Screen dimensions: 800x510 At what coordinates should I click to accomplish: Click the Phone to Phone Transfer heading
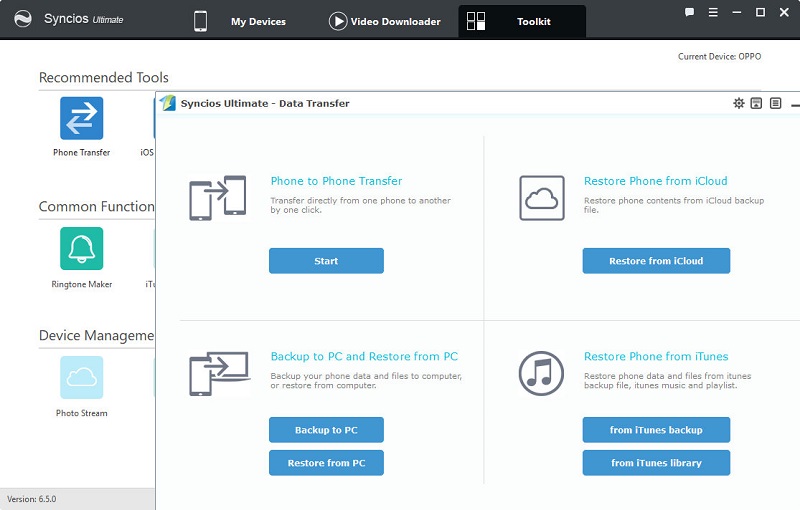point(336,181)
